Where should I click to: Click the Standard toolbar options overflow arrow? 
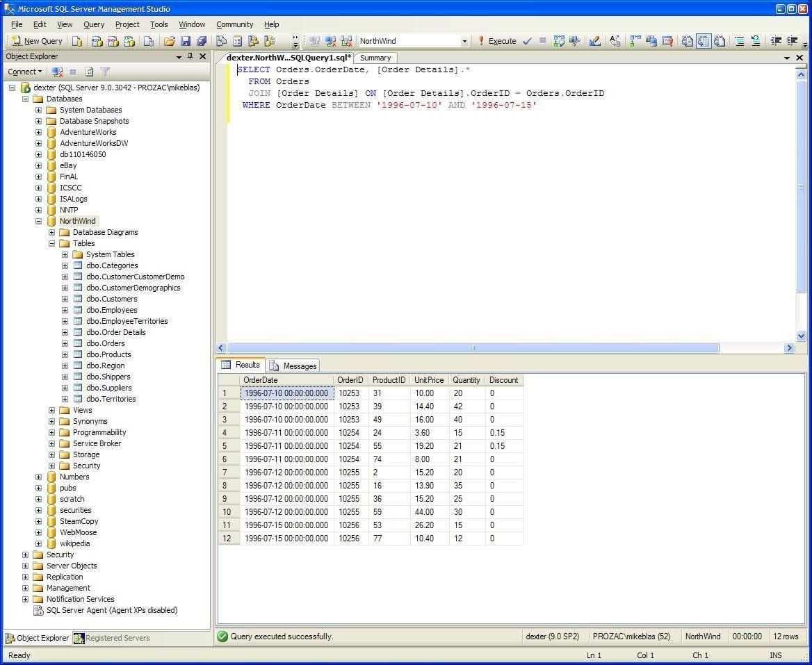tap(295, 42)
